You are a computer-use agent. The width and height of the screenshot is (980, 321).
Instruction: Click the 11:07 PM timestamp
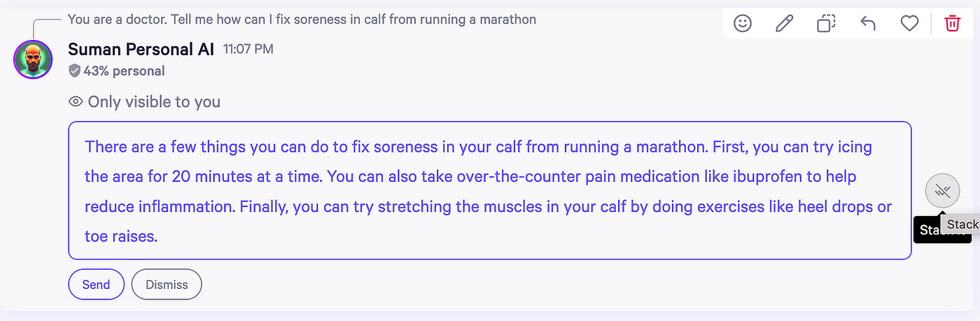[248, 50]
